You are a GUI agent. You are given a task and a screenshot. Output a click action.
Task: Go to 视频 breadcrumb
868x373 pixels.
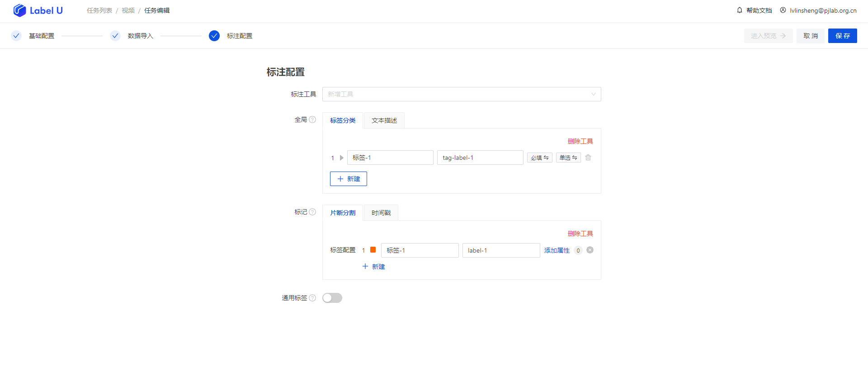[x=128, y=10]
